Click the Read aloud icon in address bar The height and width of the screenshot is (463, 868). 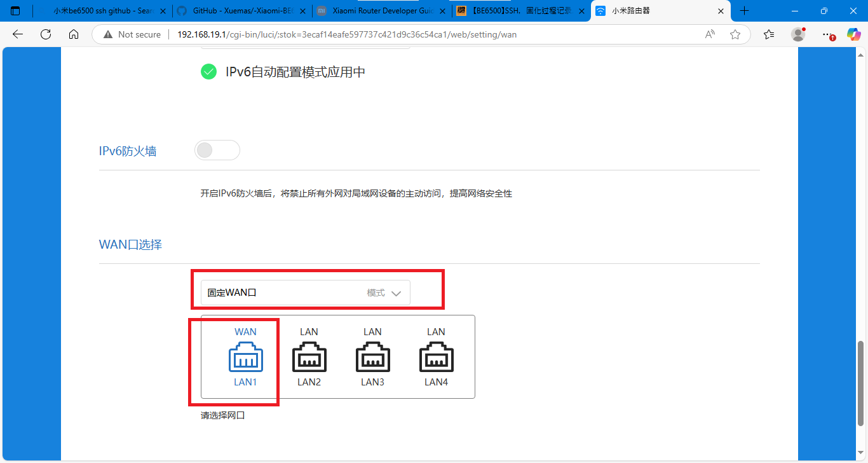pyautogui.click(x=710, y=34)
